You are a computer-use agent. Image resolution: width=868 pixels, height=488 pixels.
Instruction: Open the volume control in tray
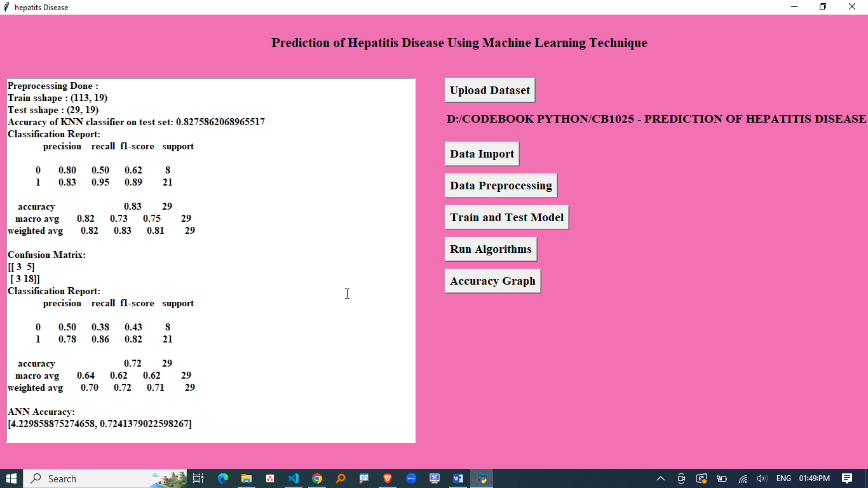point(762,478)
